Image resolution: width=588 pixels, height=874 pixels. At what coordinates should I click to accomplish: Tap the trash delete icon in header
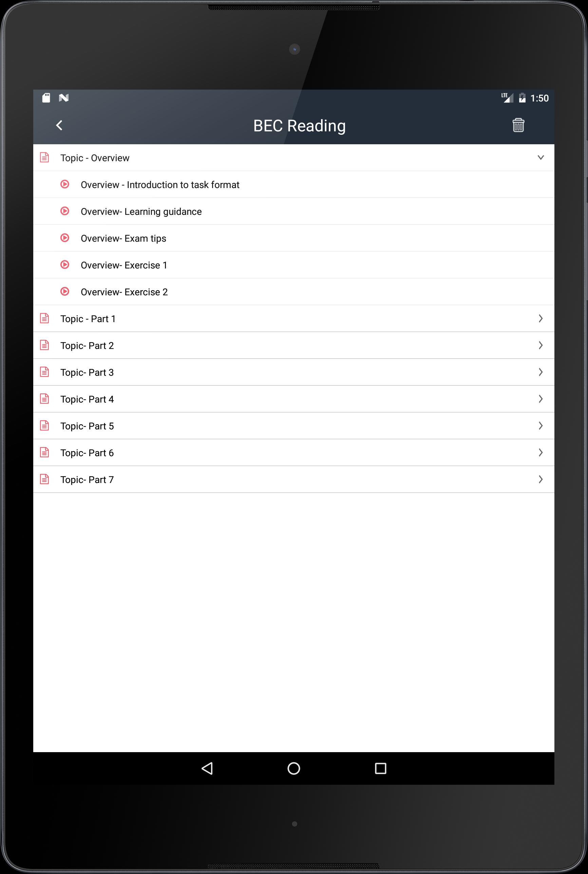pos(518,125)
